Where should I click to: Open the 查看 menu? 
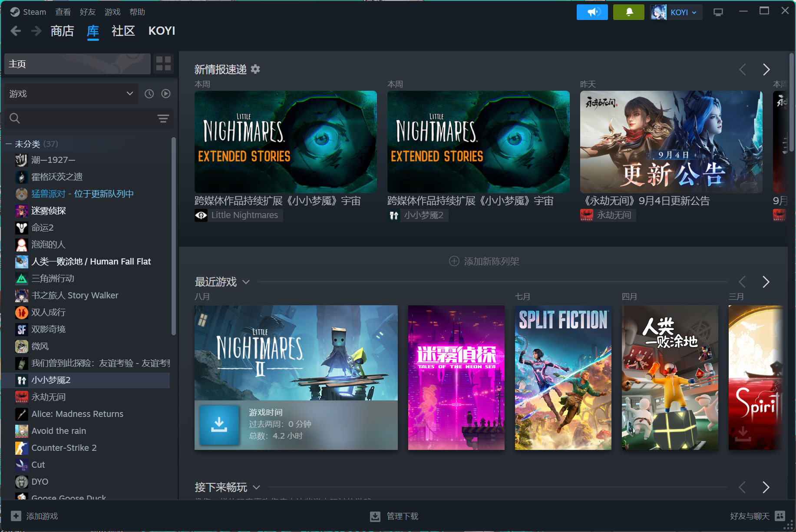pyautogui.click(x=63, y=12)
